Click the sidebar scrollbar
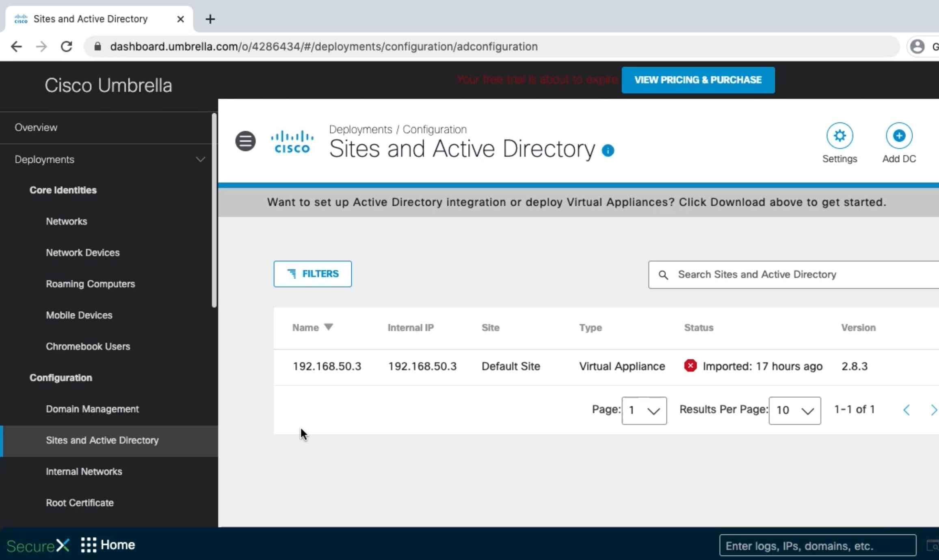The width and height of the screenshot is (939, 560). 214,210
